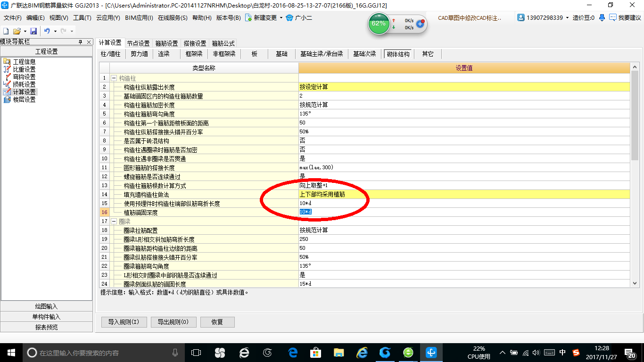Open the BIM应用(I) menu
This screenshot has height=362, width=644.
139,18
